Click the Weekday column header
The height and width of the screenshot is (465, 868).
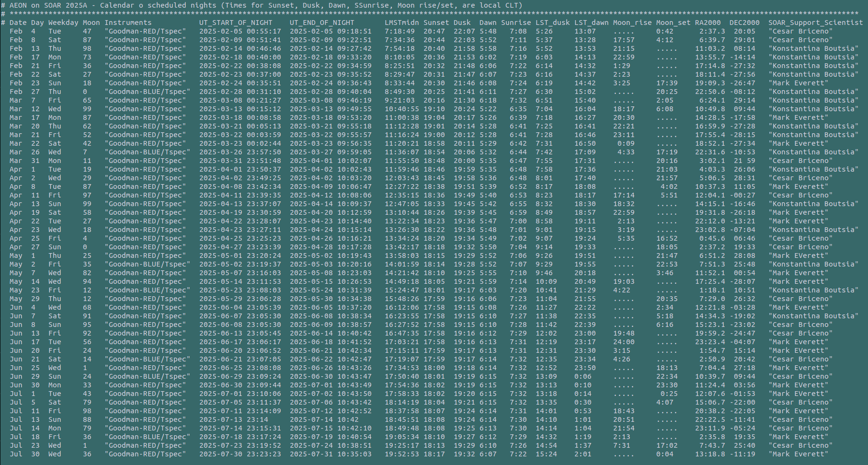coord(63,23)
